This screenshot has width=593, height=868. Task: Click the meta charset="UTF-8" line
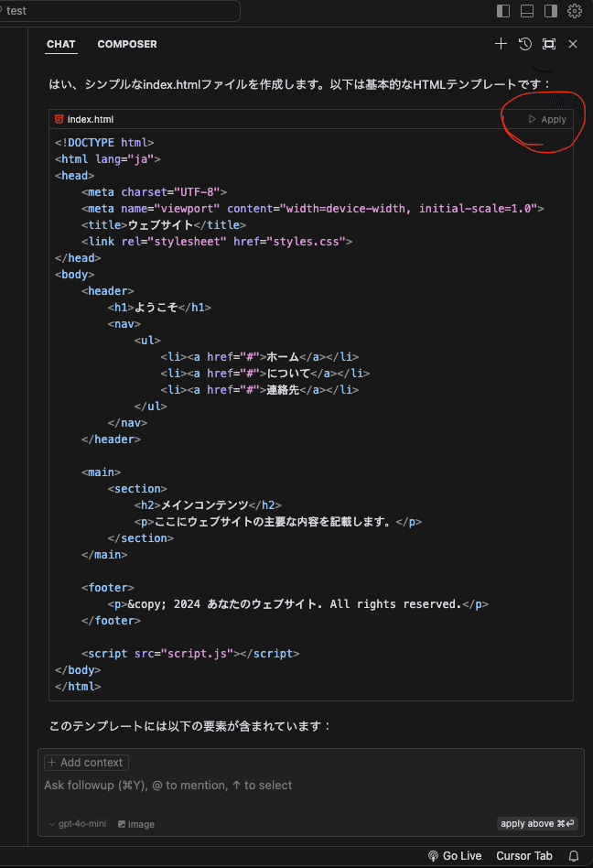click(154, 192)
